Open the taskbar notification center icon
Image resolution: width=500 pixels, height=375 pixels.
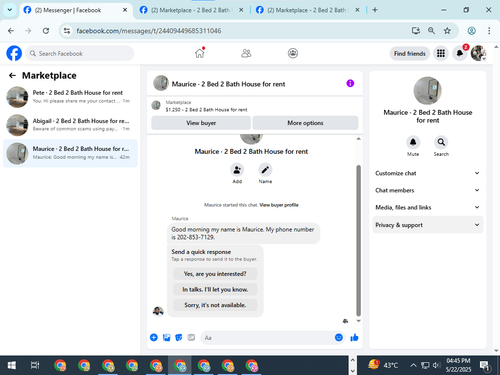coord(484,366)
